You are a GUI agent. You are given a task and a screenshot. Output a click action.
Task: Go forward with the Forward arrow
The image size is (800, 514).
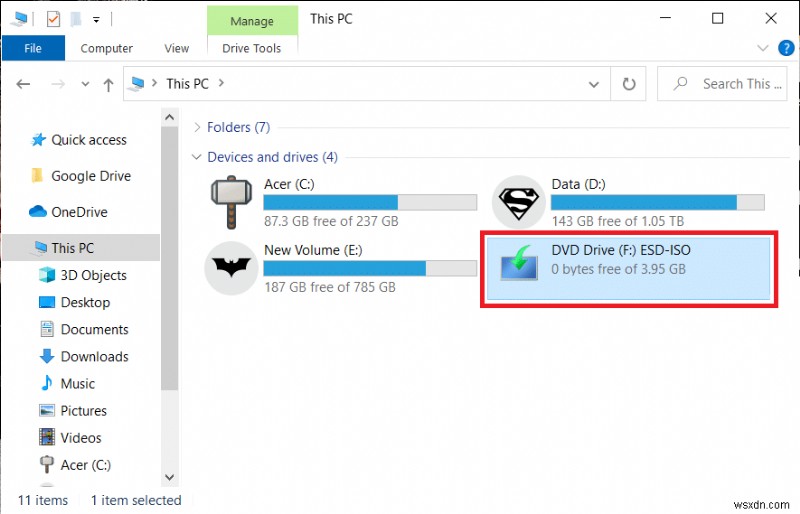(x=58, y=84)
